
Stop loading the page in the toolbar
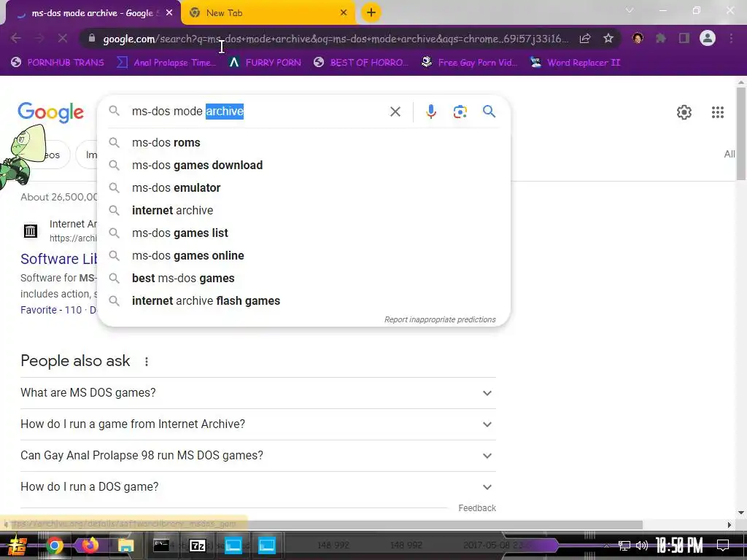63,39
